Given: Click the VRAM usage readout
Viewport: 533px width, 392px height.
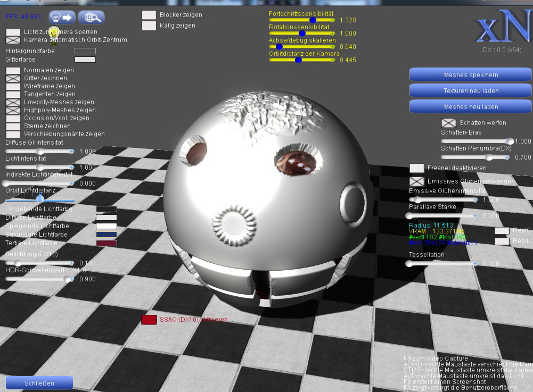Looking at the screenshot, I should [437, 231].
